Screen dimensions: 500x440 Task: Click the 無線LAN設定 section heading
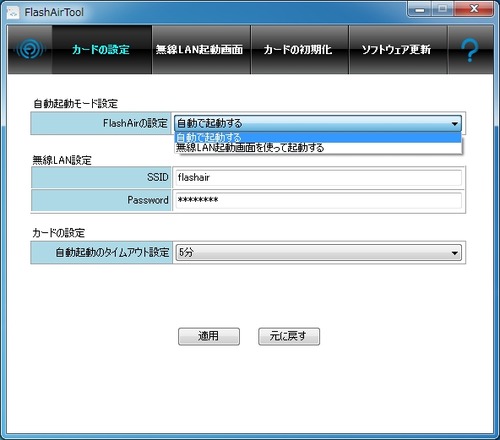[62, 160]
